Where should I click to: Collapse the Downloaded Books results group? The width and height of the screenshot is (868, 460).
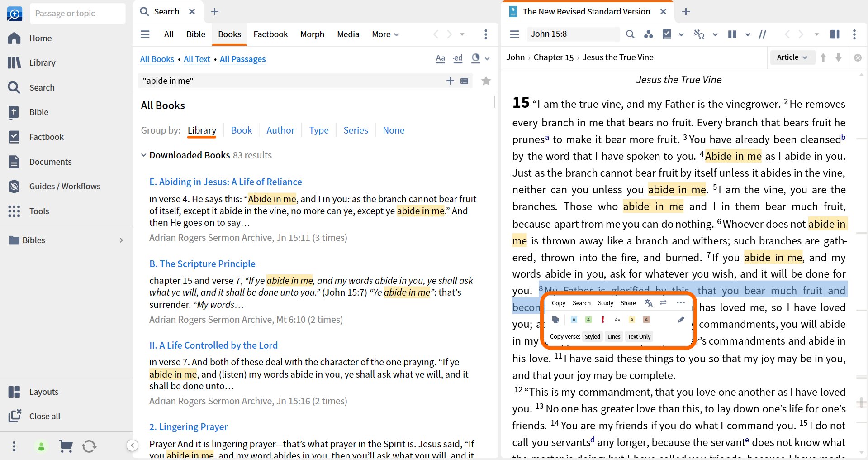coord(144,155)
